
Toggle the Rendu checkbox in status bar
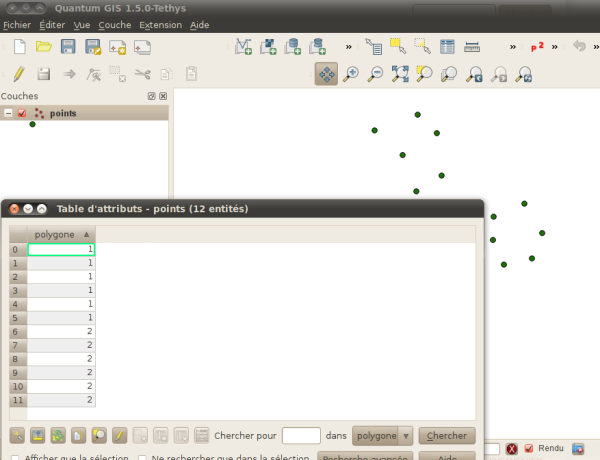pos(529,448)
